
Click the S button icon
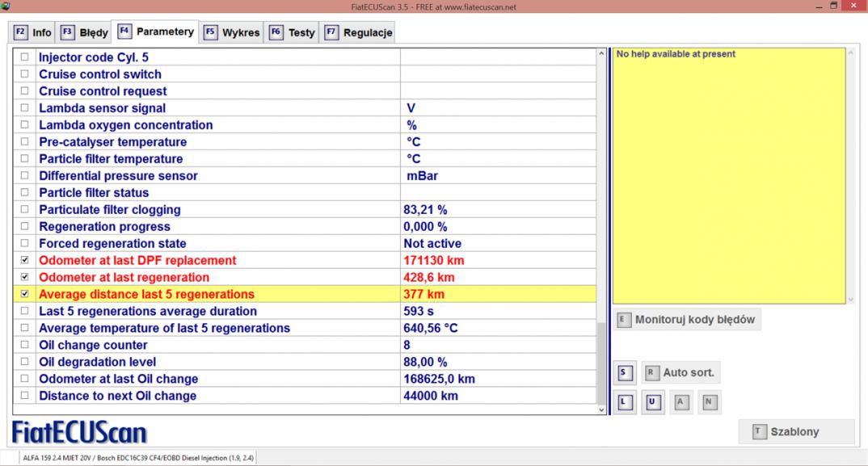pos(624,373)
